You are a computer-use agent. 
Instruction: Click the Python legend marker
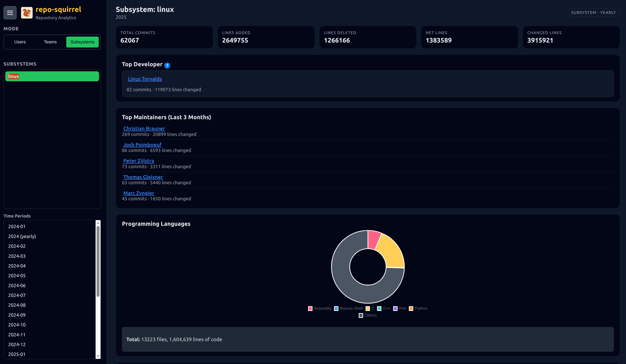click(411, 308)
